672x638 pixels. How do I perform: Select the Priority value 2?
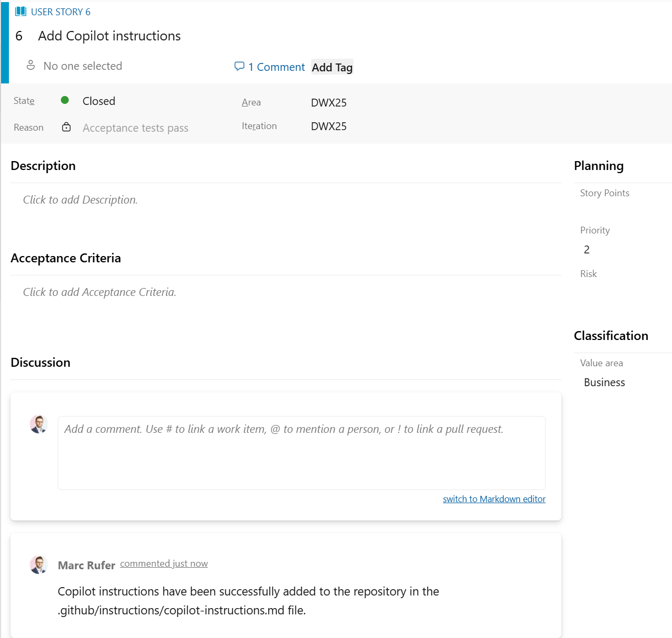click(x=586, y=249)
